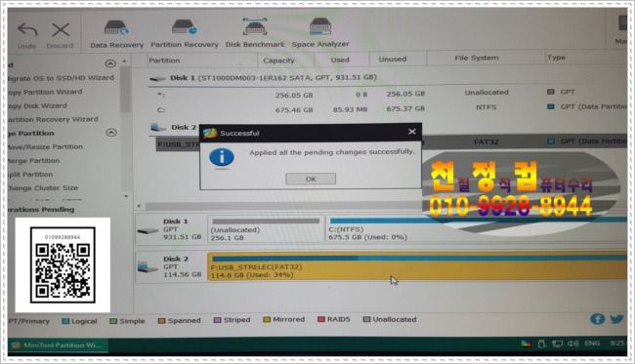Click the Discard X icon
The height and width of the screenshot is (364, 635).
pyautogui.click(x=61, y=29)
